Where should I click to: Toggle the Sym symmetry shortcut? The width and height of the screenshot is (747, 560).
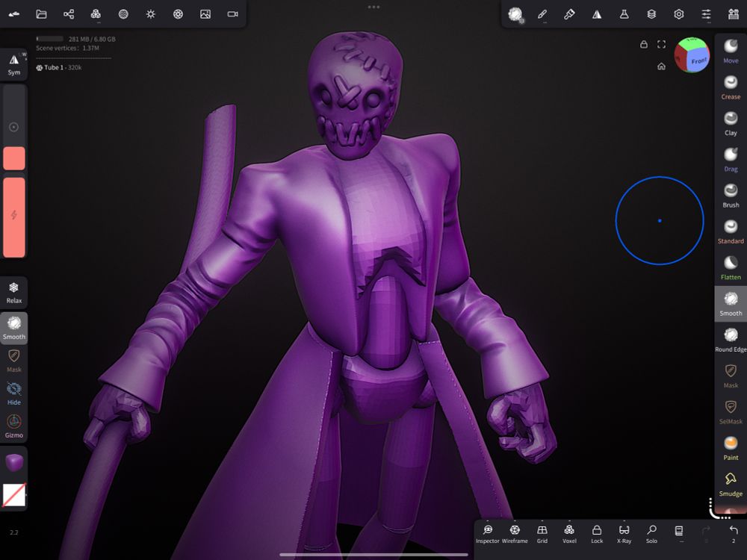coord(13,65)
